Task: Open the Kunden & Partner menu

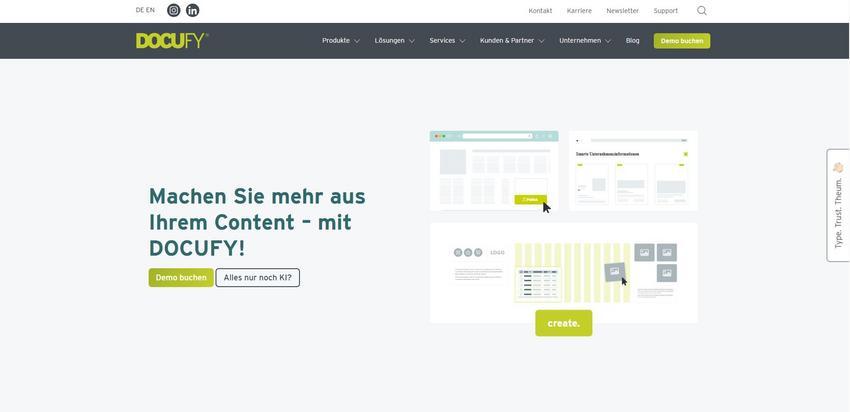Action: [506, 41]
